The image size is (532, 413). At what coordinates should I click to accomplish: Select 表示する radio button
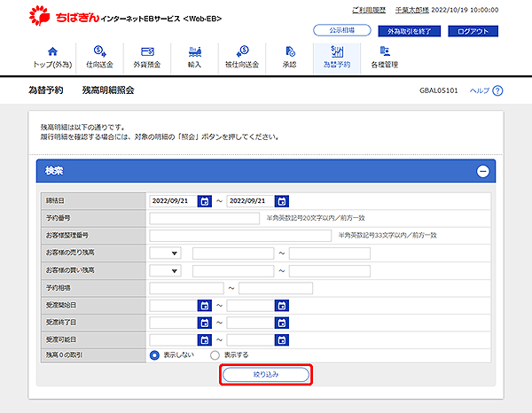pyautogui.click(x=215, y=355)
